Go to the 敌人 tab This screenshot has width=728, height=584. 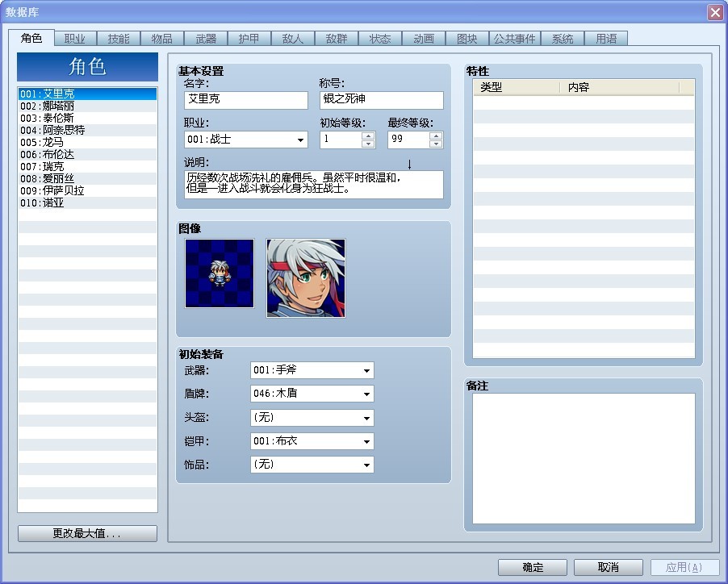pos(293,39)
